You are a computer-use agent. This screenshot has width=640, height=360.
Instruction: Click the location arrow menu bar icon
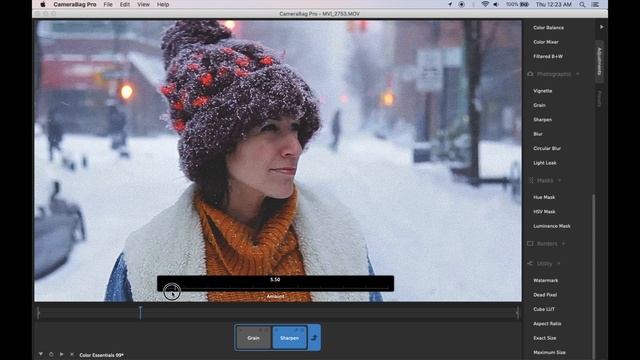pyautogui.click(x=450, y=4)
